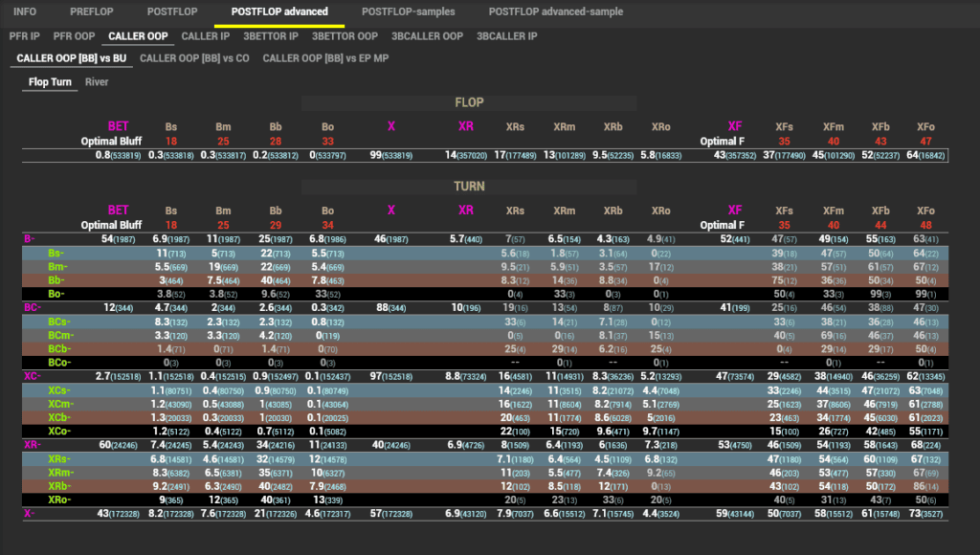Select CALLER OOP [BB] vs BU
This screenshot has width=980, height=555.
pyautogui.click(x=71, y=58)
